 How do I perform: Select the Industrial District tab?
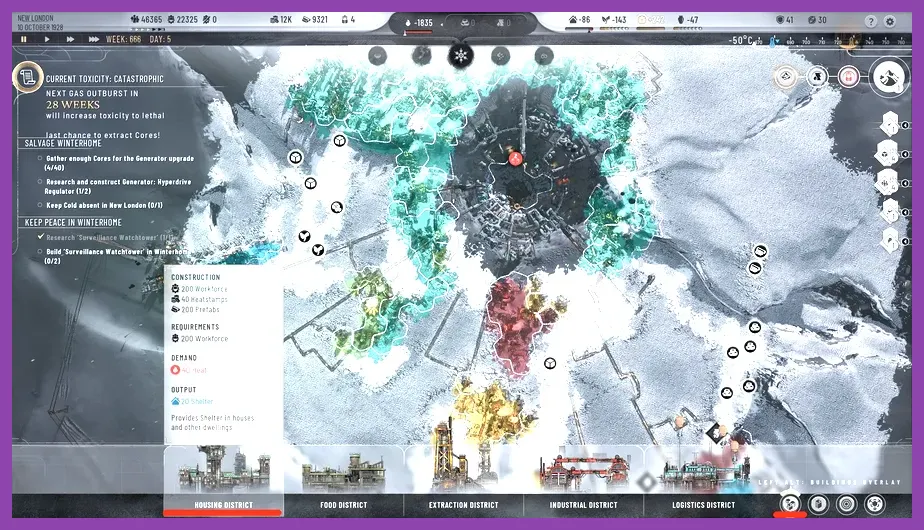point(583,505)
